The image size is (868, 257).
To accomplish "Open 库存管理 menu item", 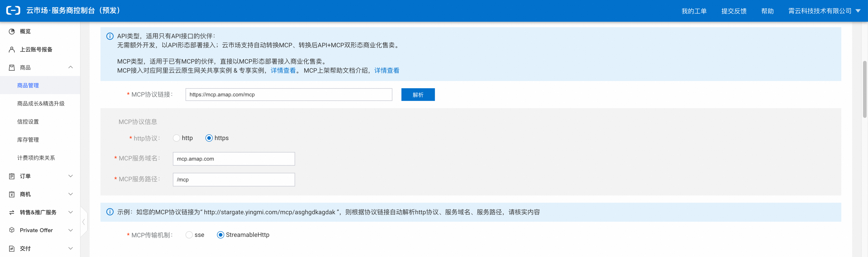I will pyautogui.click(x=28, y=140).
